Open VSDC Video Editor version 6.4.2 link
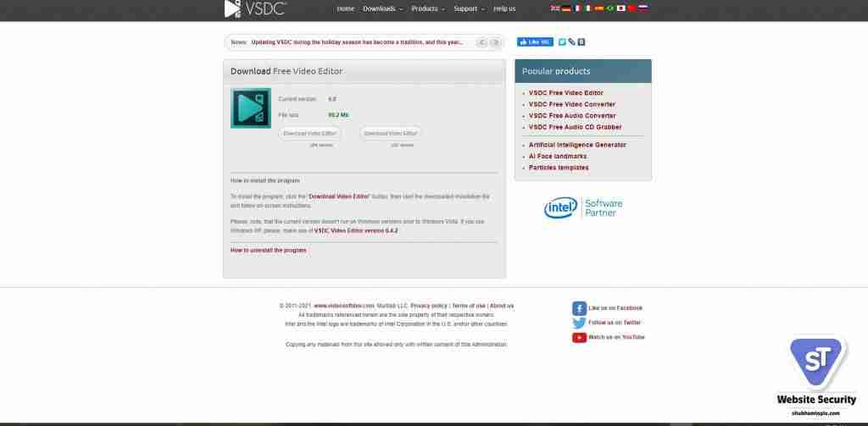Viewport: 868px width, 426px height. (356, 230)
